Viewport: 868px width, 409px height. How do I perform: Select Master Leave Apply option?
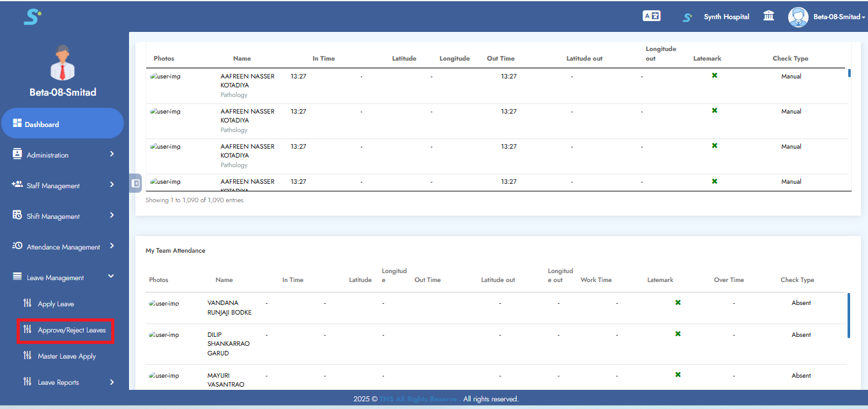pyautogui.click(x=66, y=356)
